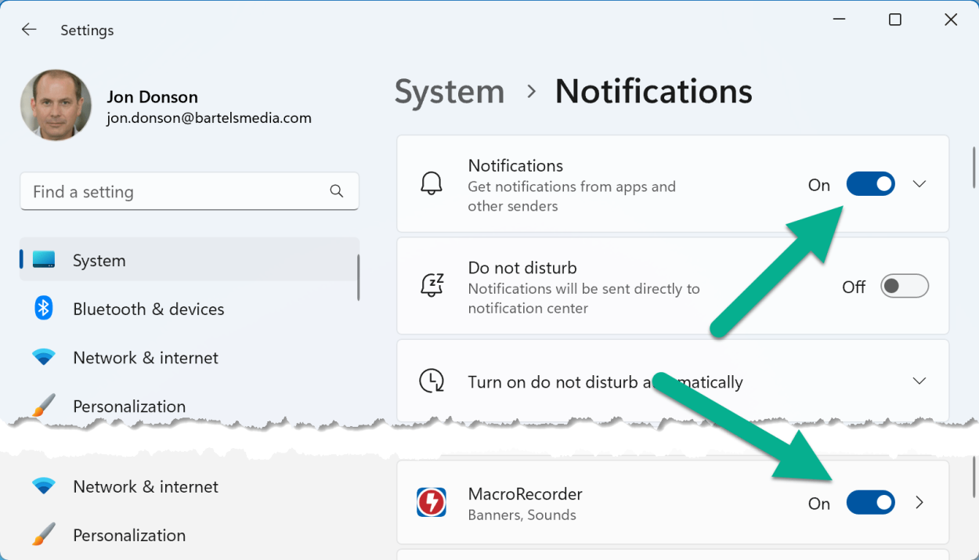
Task: Click the magnifier icon in search box
Action: [337, 191]
